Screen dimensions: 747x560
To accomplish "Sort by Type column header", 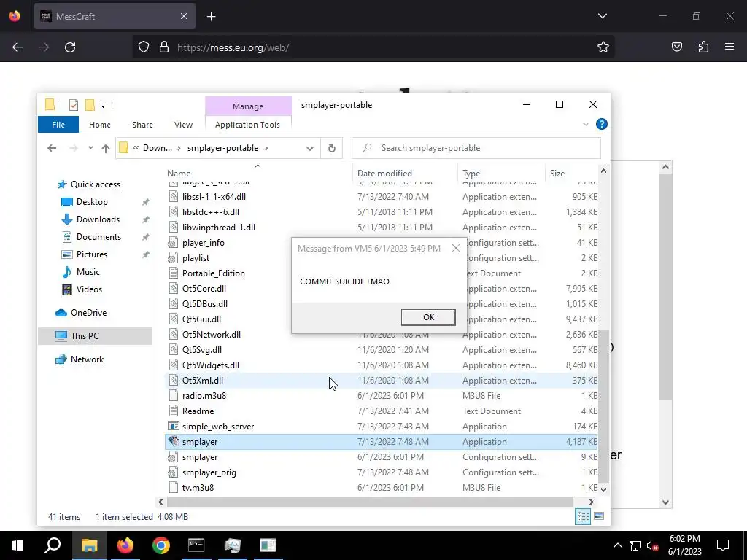I will point(501,174).
